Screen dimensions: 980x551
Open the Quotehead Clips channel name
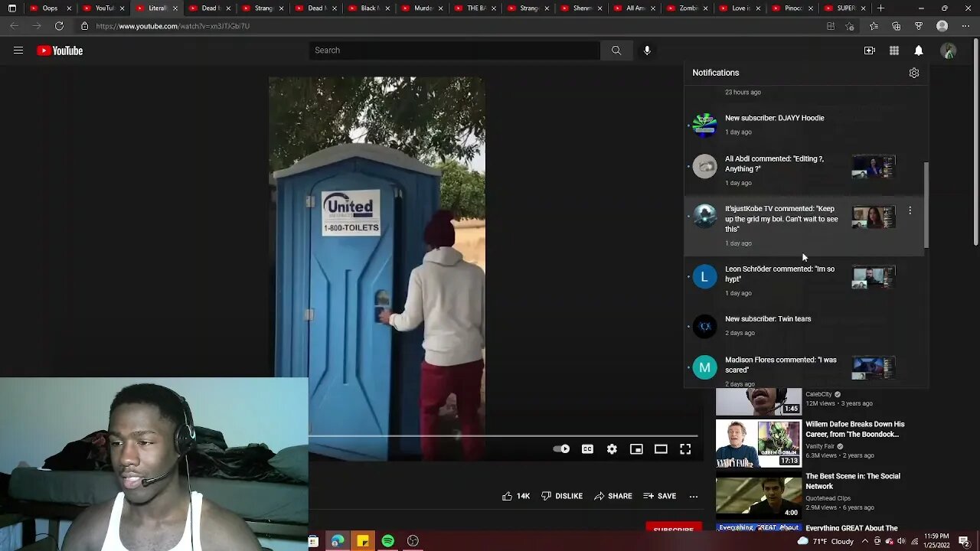coord(828,498)
